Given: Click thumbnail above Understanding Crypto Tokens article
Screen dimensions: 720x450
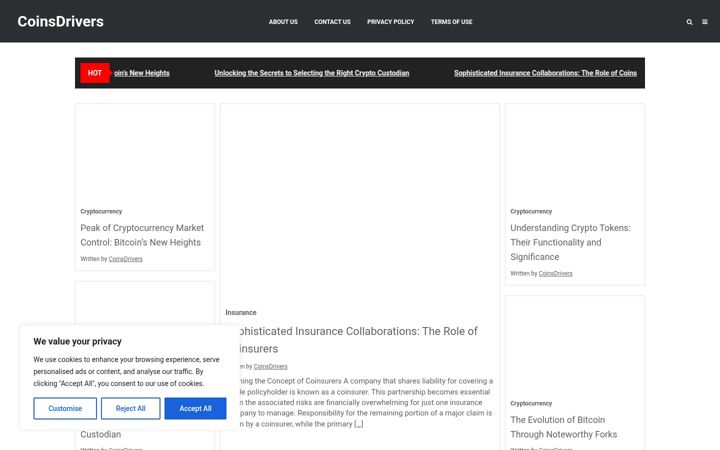Looking at the screenshot, I should (575, 153).
